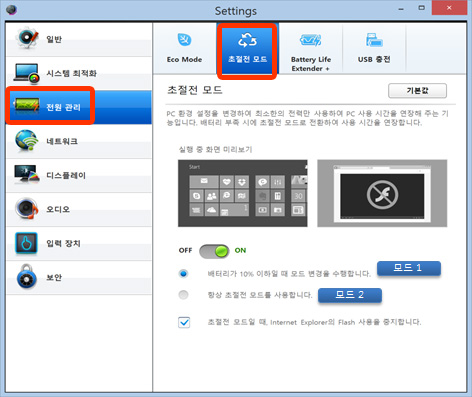Click the 전원 관리 battery icon
The height and width of the screenshot is (397, 472).
click(x=26, y=106)
